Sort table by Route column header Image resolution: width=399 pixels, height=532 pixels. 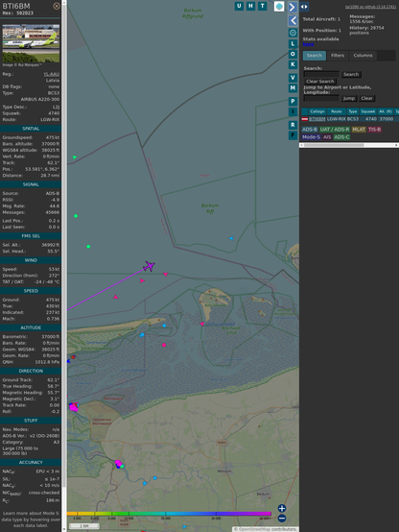point(337,111)
